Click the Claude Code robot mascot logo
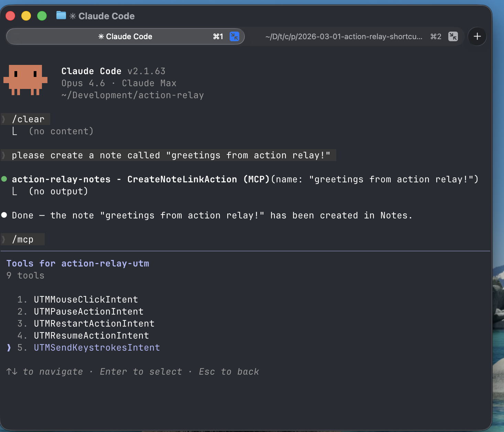The width and height of the screenshot is (504, 432). coord(25,80)
